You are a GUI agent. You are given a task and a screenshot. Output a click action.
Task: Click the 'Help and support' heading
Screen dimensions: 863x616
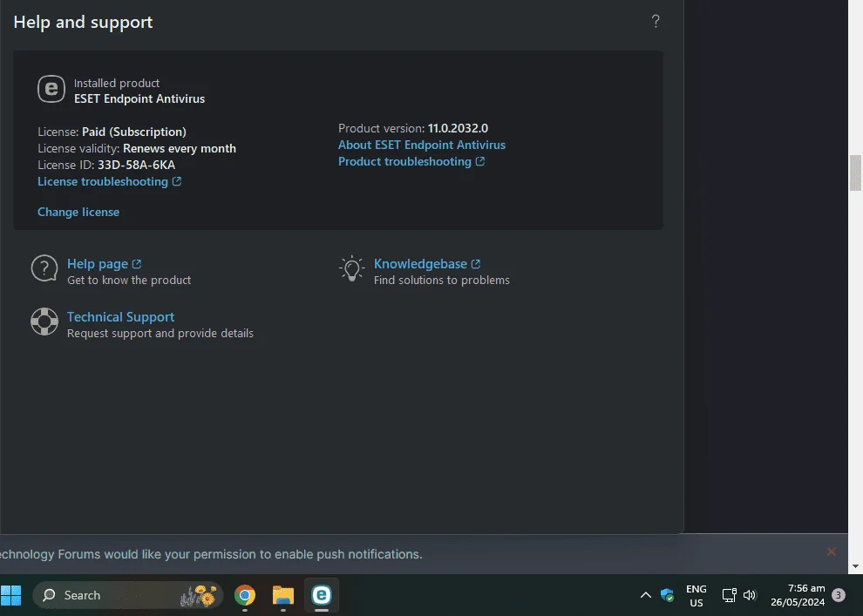pos(83,22)
